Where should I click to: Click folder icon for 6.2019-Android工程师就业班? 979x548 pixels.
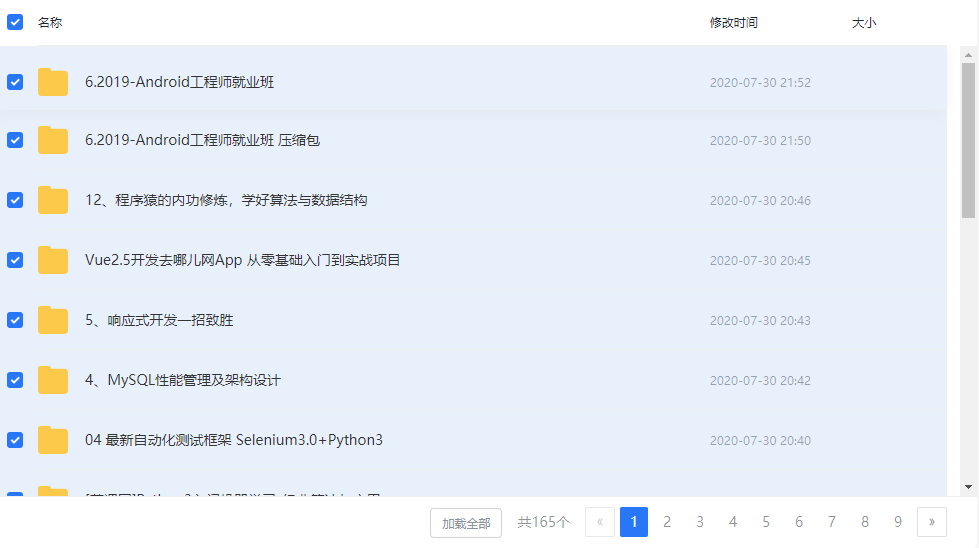(53, 82)
